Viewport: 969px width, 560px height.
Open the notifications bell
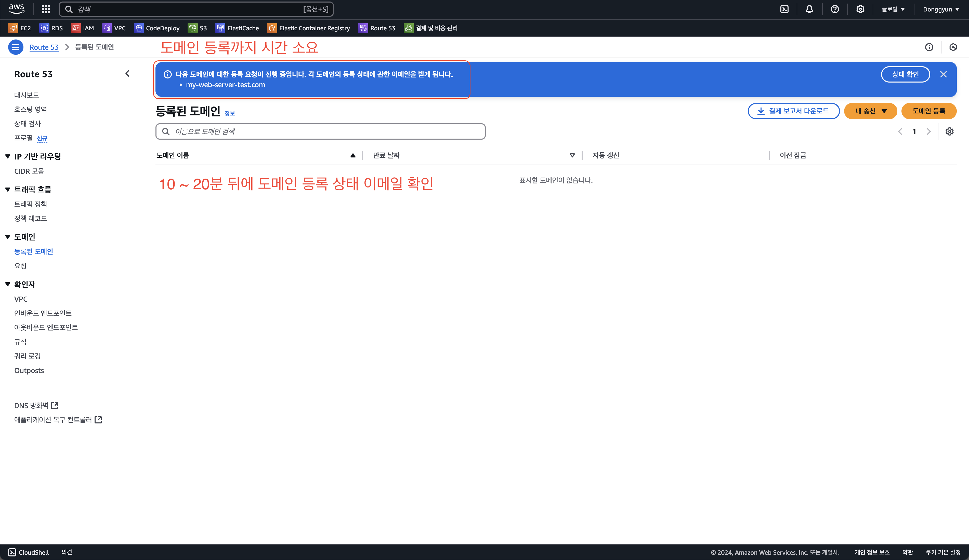809,9
